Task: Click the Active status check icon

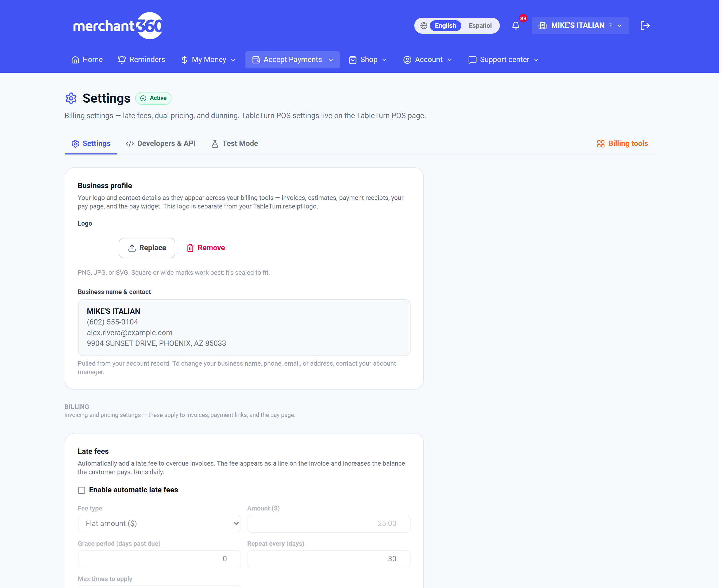Action: pos(143,98)
